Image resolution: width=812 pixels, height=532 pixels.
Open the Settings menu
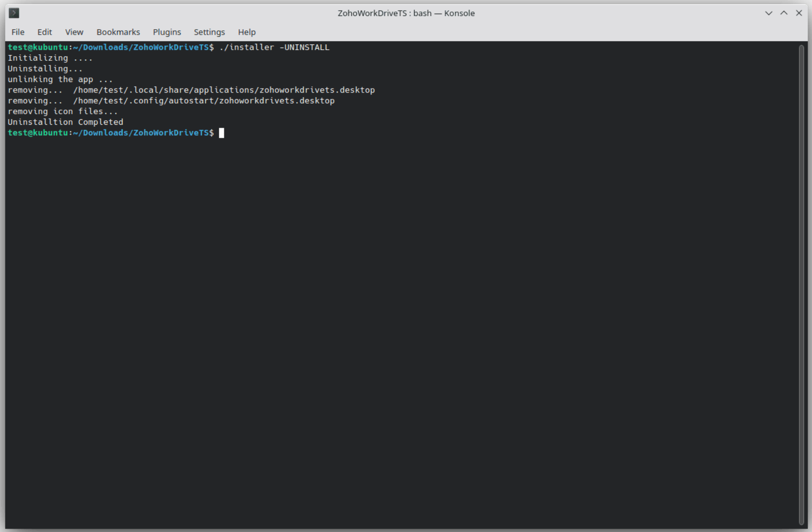[209, 32]
